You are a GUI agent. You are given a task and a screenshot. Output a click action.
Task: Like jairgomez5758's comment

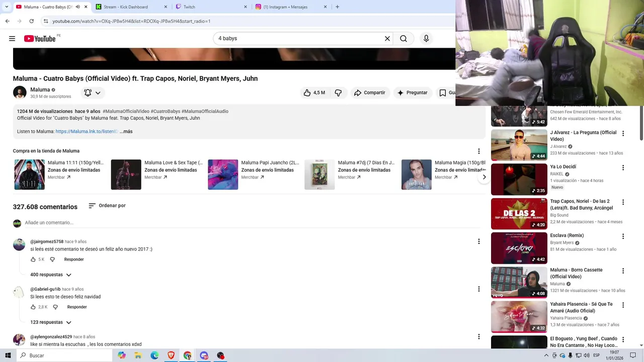point(33,259)
